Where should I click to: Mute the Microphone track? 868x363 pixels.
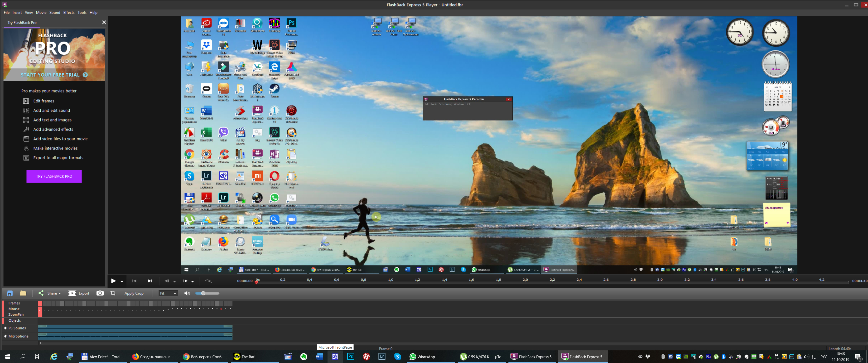click(5, 336)
